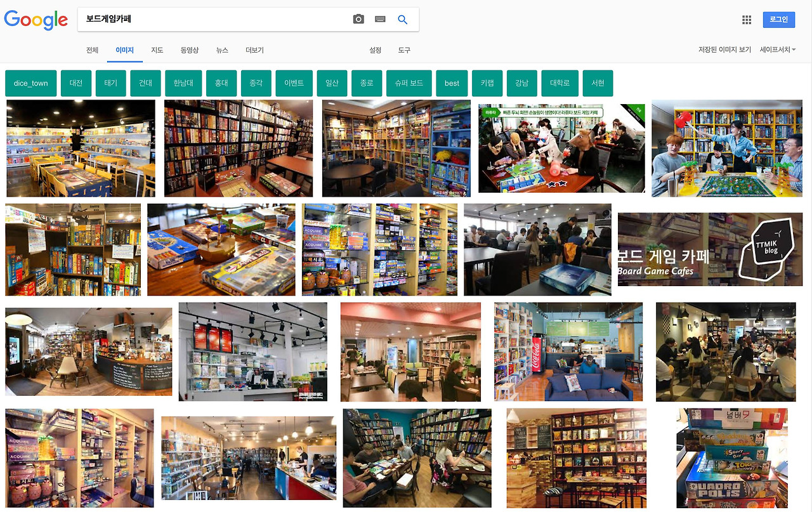
Task: Open the horse mask players image
Action: coord(561,148)
